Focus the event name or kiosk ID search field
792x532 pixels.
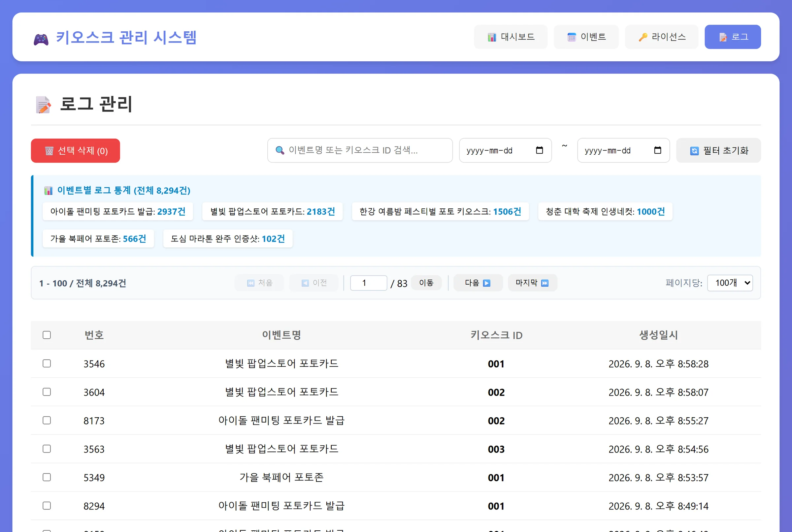360,150
